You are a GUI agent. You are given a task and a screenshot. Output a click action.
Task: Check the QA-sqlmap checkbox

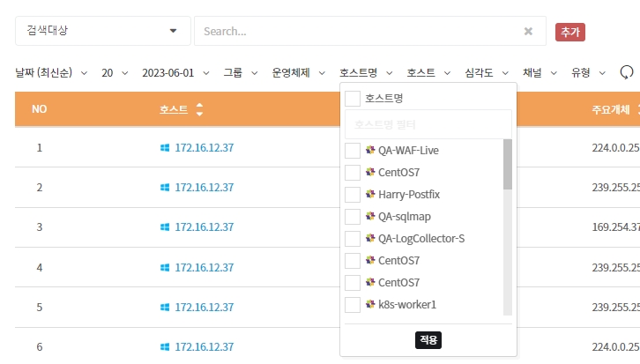353,217
